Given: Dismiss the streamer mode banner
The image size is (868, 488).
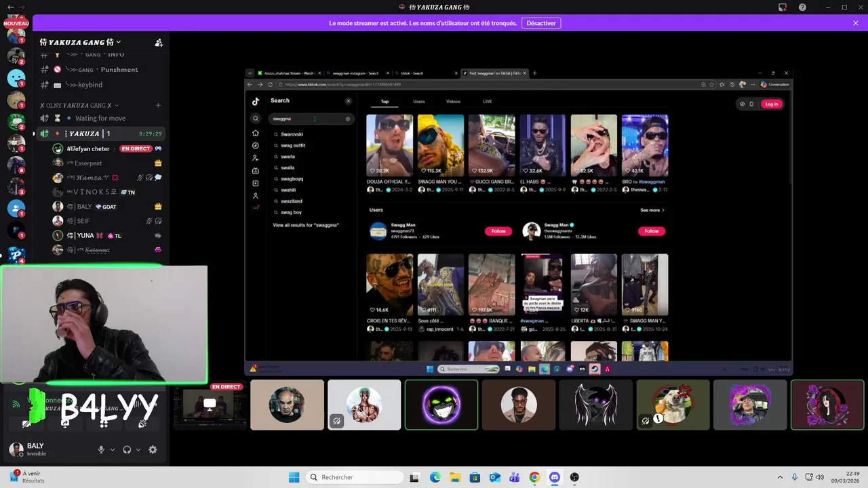Looking at the screenshot, I should (x=856, y=23).
